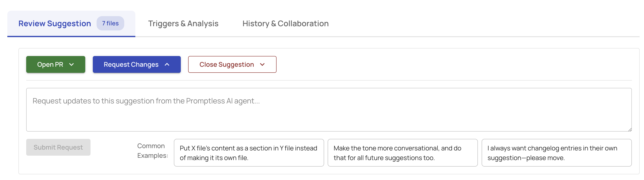Open the Open PR dropdown
The height and width of the screenshot is (180, 644).
click(56, 65)
